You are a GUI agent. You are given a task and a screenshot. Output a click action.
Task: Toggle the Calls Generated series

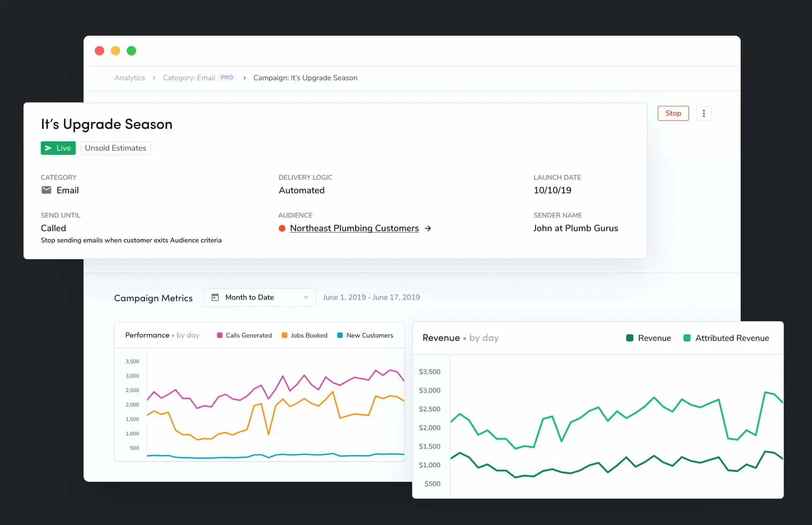244,335
